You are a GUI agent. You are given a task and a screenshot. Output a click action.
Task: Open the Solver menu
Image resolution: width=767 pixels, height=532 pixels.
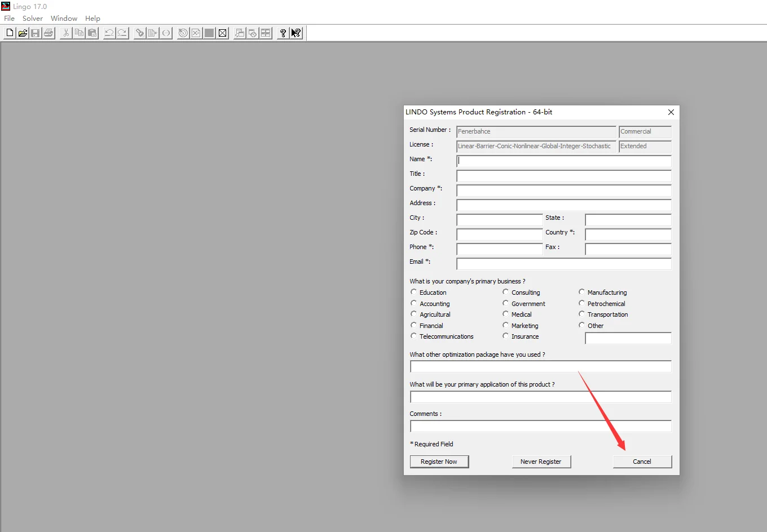pos(33,19)
